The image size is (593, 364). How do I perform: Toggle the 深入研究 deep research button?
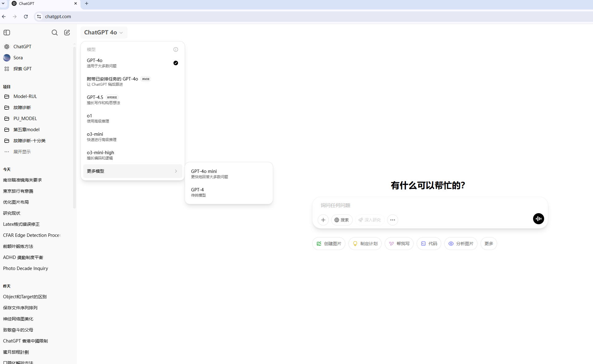(x=370, y=220)
